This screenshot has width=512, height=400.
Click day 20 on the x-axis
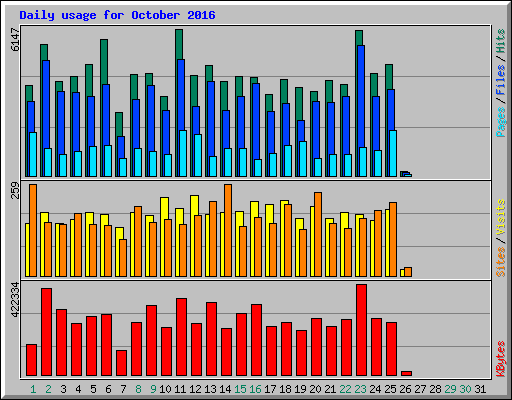click(x=315, y=389)
